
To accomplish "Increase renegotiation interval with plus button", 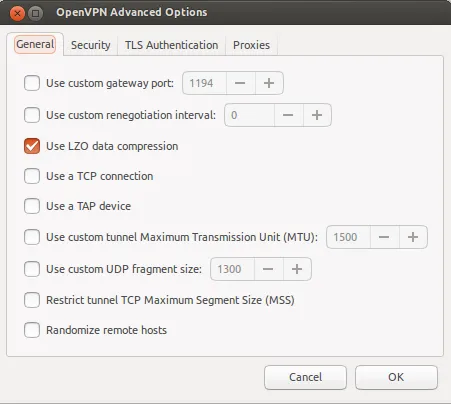I will 317,115.
